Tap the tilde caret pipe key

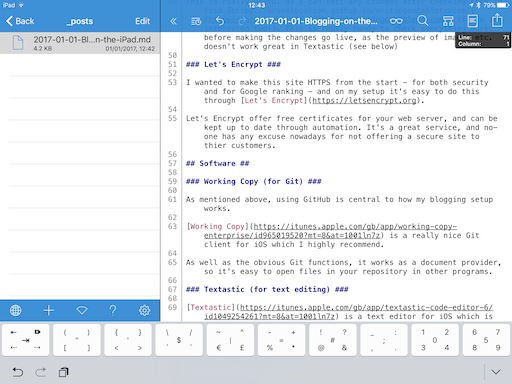click(230, 340)
